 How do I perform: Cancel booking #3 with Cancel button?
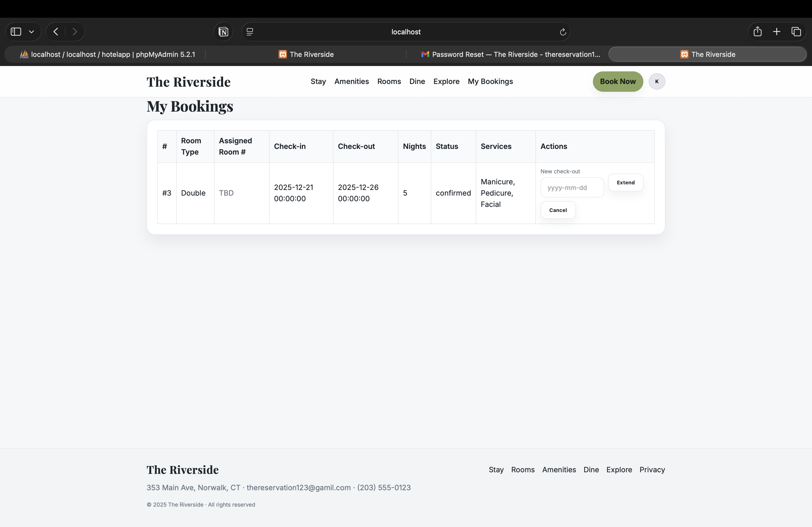click(558, 210)
